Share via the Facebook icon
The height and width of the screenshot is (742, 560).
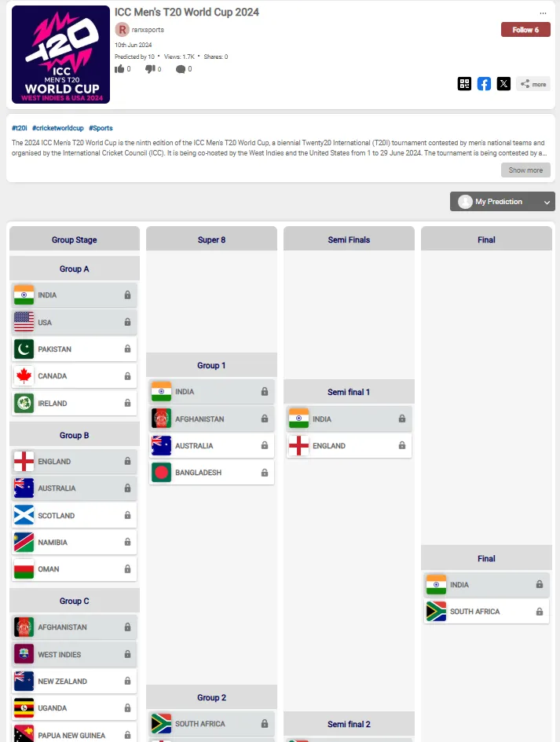(484, 84)
